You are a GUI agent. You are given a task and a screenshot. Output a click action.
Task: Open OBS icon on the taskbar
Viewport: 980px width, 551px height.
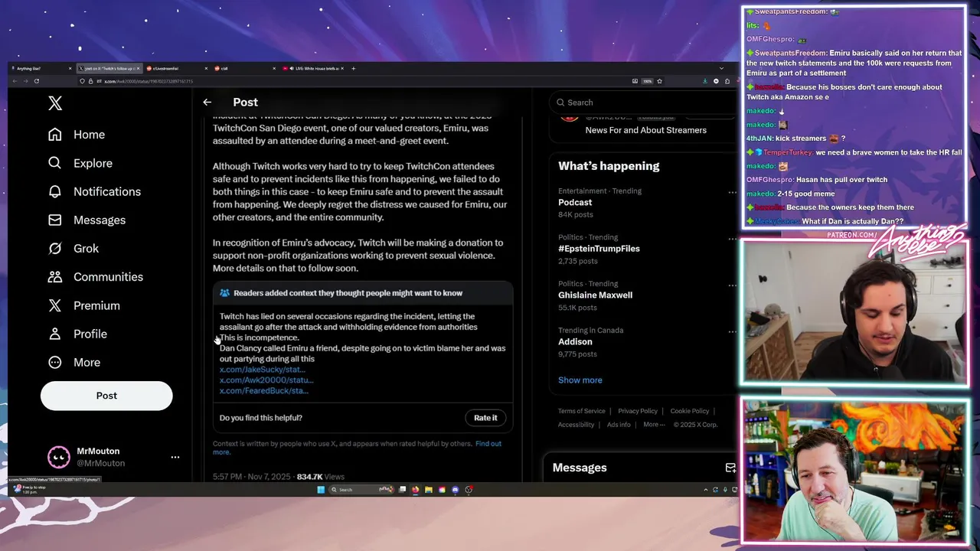tap(469, 490)
